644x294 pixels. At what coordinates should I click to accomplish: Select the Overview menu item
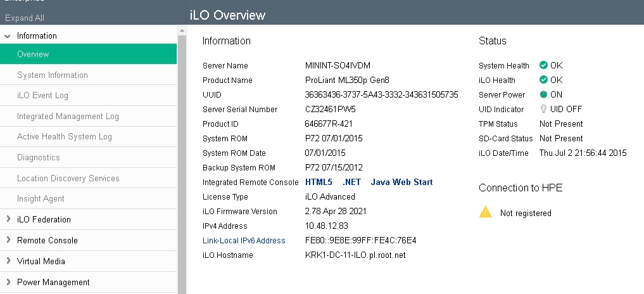(88, 54)
